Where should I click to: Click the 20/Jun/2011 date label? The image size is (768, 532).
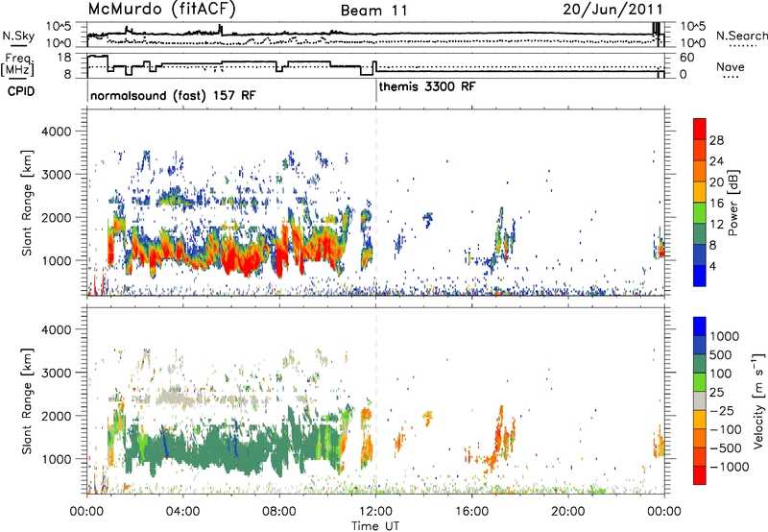point(612,9)
